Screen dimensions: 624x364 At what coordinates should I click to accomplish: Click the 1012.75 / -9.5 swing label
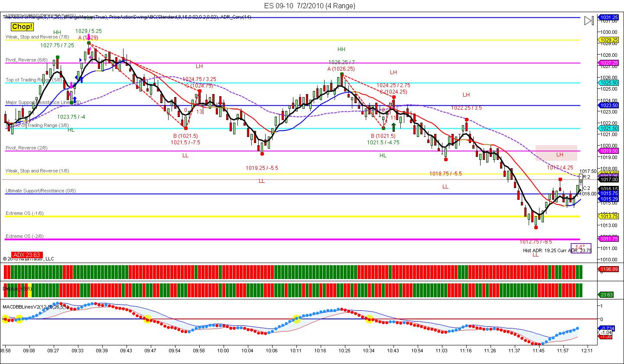point(536,242)
